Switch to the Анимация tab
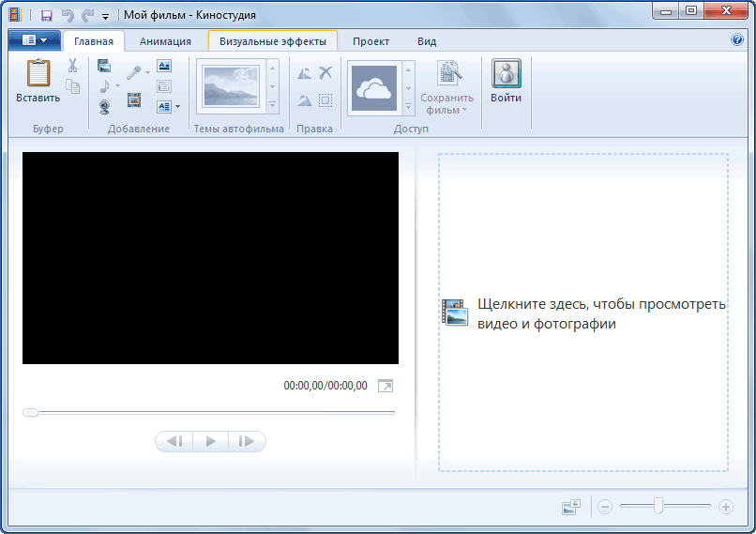The width and height of the screenshot is (756, 534). [x=165, y=41]
